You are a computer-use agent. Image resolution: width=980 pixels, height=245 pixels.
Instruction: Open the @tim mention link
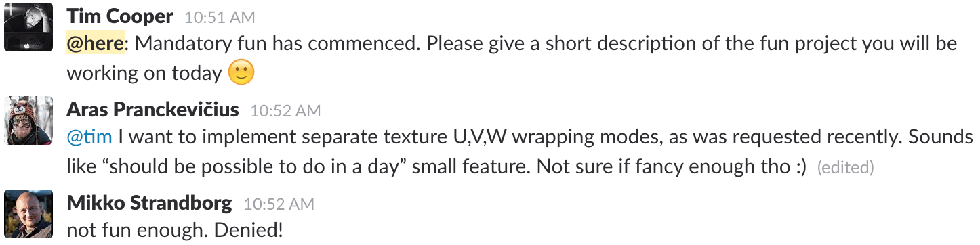[89, 137]
